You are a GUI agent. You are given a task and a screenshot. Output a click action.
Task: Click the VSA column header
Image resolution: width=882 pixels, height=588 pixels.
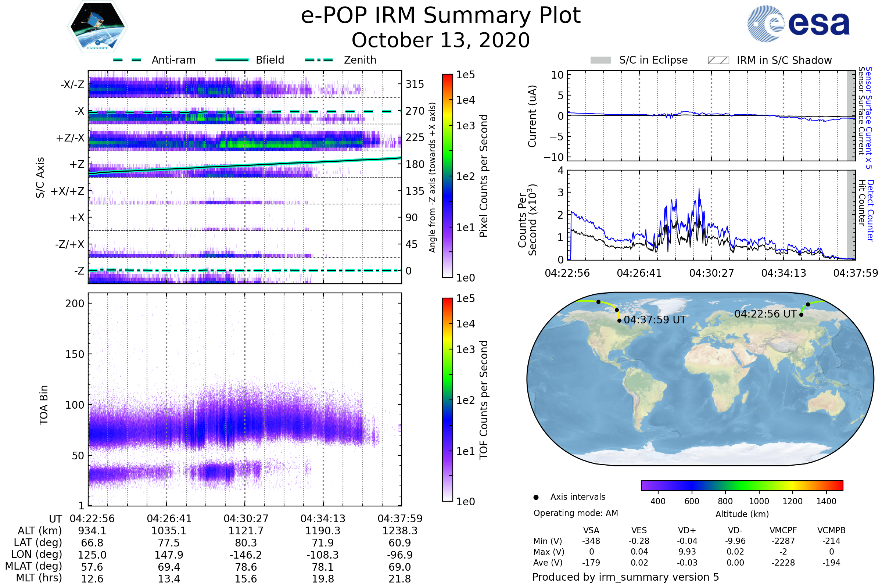[x=591, y=530]
